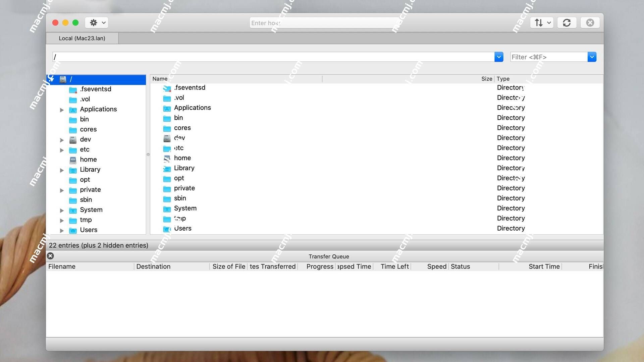The image size is (644, 362).
Task: Select the Local (Mac23.lan) tab
Action: click(x=82, y=39)
